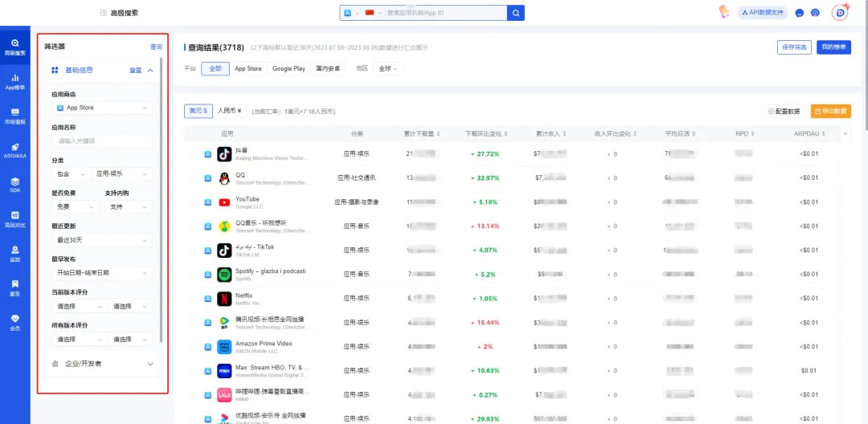Screen dimensions: 868x424
Task: Click the 腾讯视频 app icon
Action: click(x=224, y=323)
